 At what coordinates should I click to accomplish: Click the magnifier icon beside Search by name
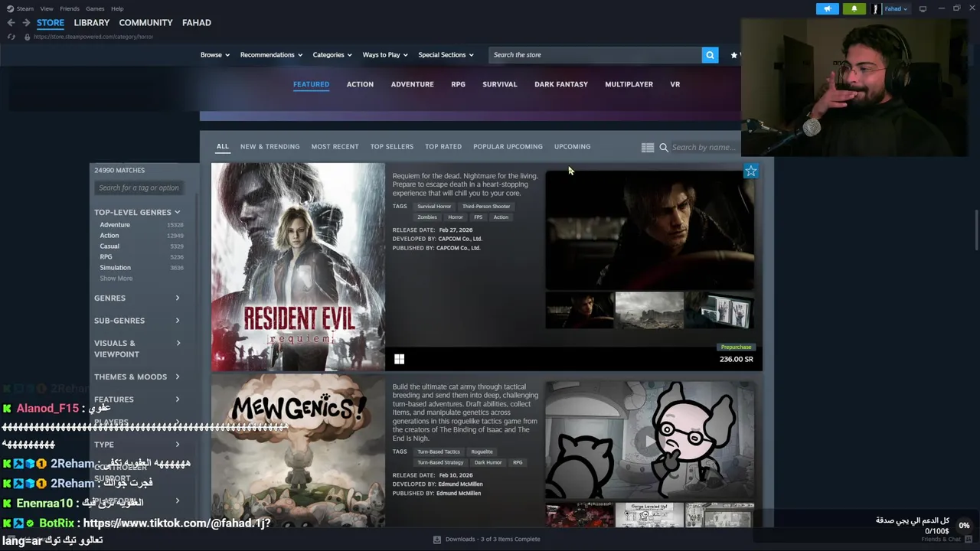[664, 148]
